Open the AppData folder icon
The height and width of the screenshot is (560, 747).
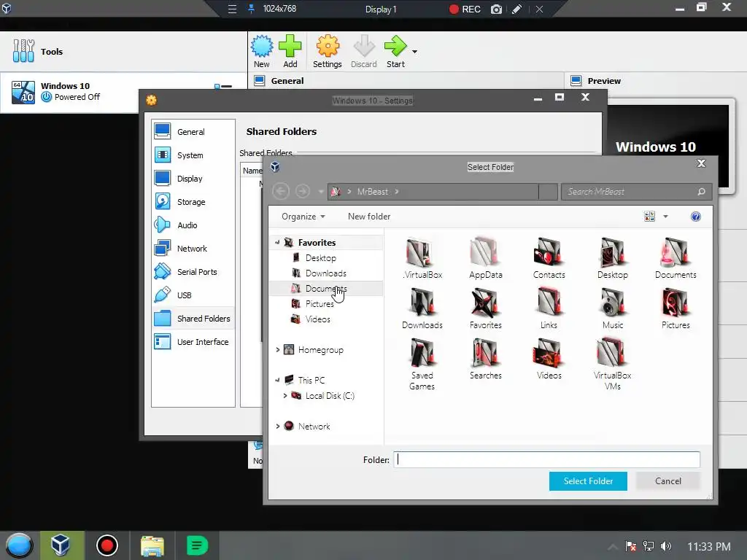[485, 257]
